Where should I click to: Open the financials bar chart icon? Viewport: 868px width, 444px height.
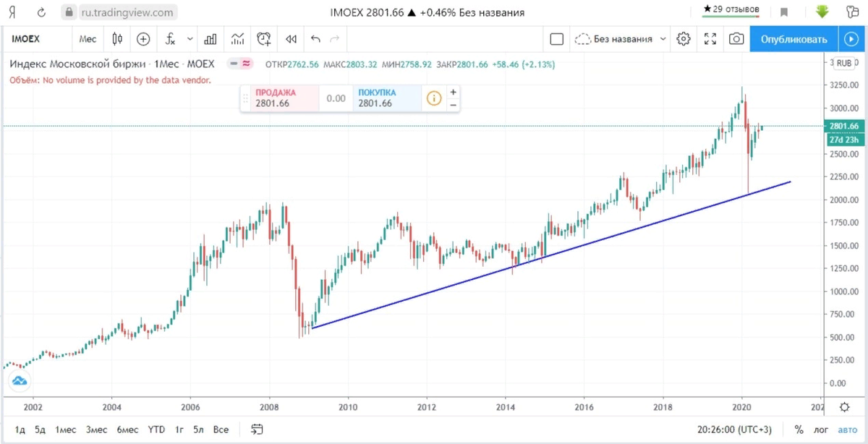[x=211, y=39]
